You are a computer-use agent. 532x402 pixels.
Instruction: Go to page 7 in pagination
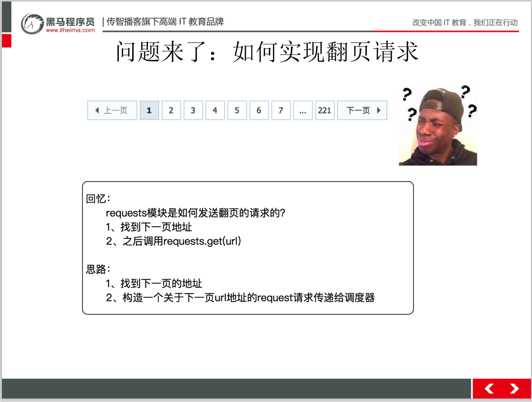(281, 110)
